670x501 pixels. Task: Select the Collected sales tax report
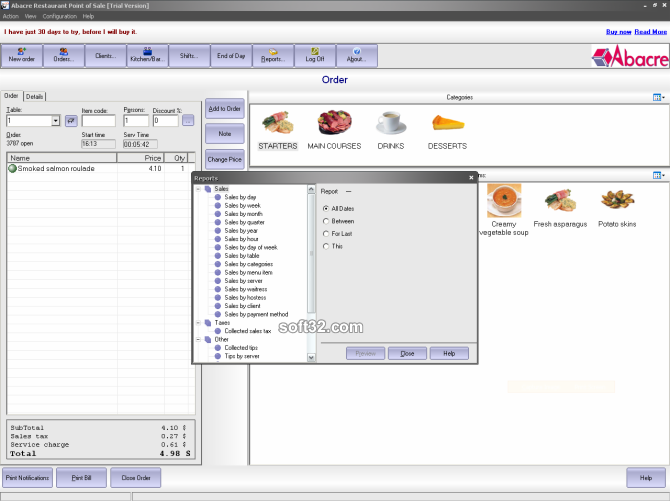[247, 331]
